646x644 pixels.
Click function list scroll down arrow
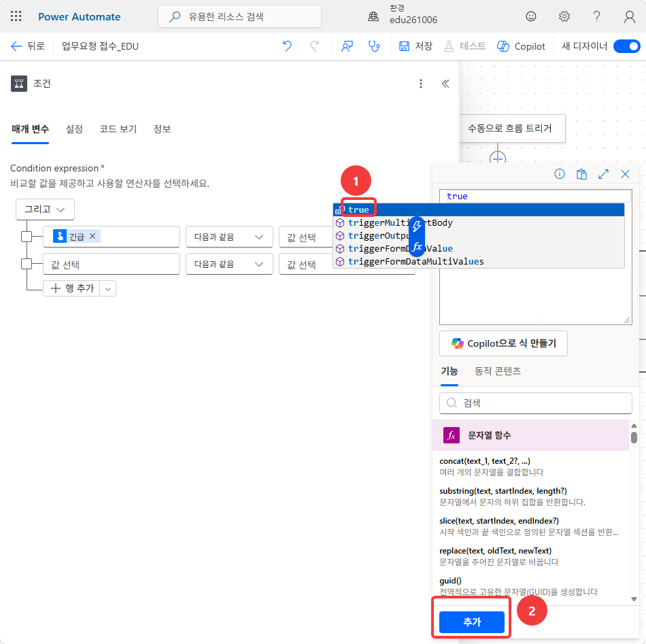[634, 599]
